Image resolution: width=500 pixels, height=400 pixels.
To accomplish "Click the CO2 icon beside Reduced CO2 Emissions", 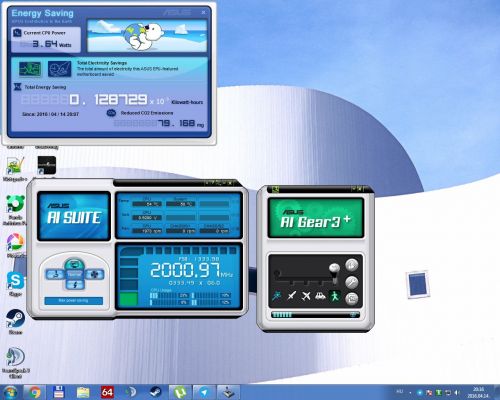I will [x=111, y=113].
